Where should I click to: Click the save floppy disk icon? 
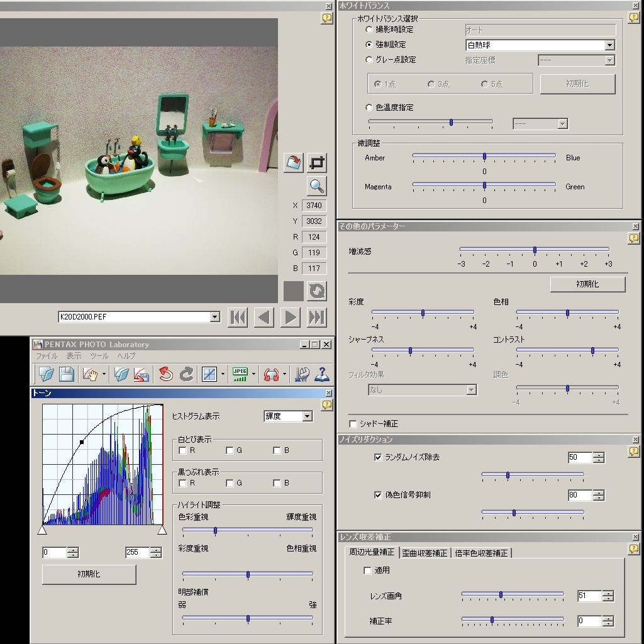tap(66, 374)
